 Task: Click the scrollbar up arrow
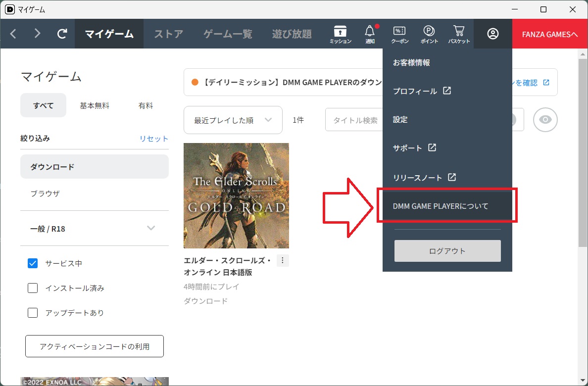click(x=583, y=54)
